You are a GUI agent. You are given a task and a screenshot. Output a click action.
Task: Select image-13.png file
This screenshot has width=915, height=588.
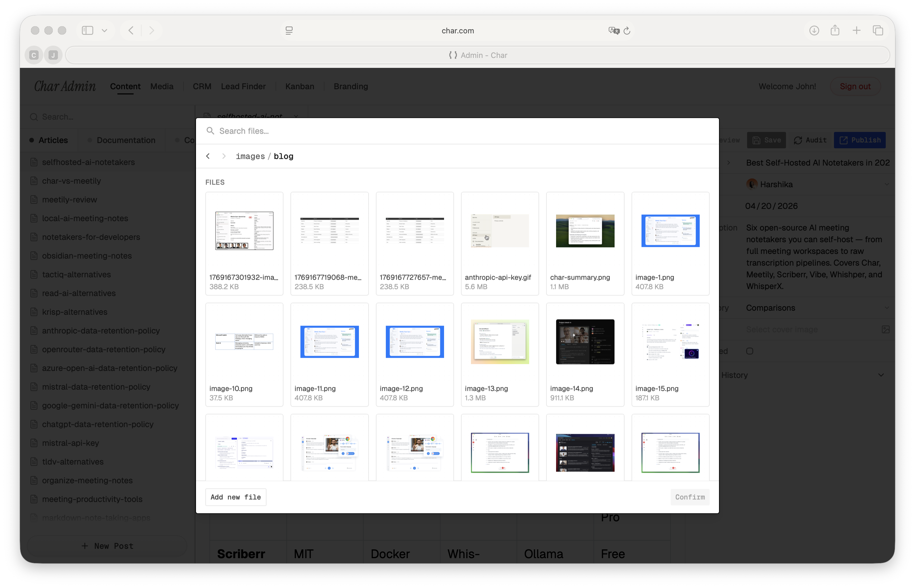(500, 355)
